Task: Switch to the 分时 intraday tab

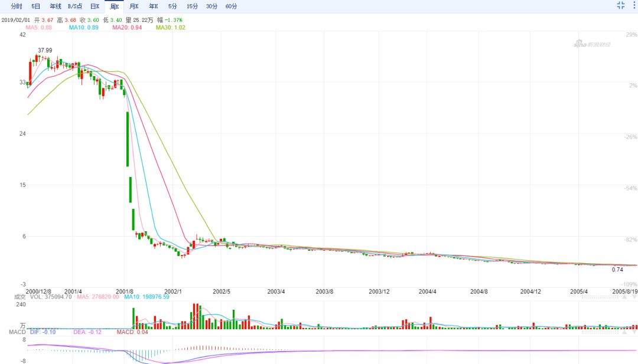Action: pos(17,6)
